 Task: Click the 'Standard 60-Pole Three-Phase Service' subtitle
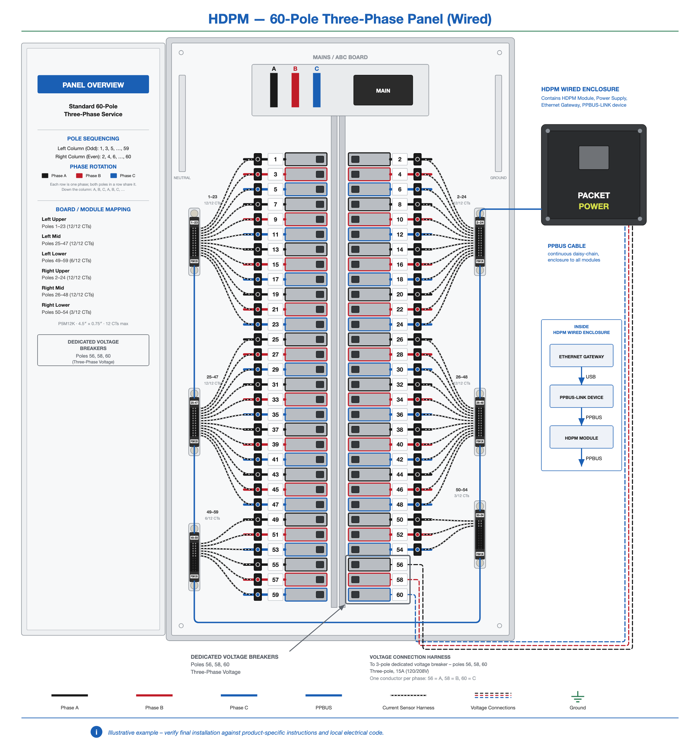(x=93, y=110)
